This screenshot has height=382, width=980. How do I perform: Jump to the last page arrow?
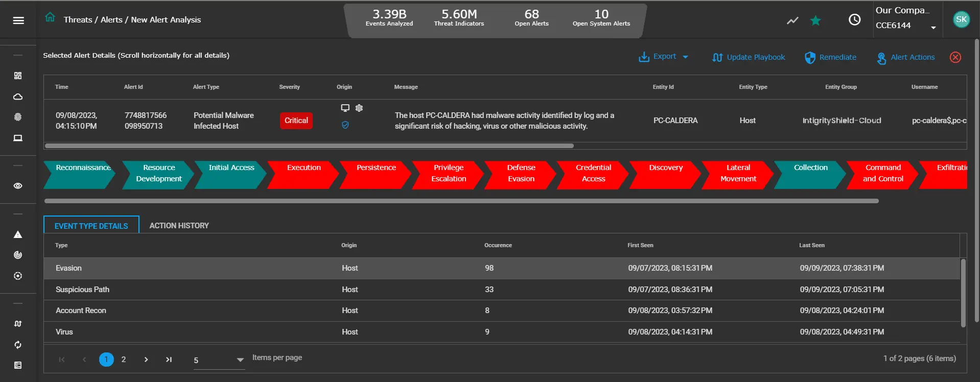click(x=169, y=360)
